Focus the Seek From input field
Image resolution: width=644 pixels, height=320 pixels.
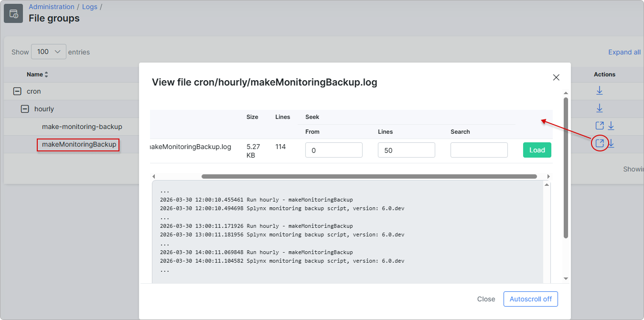(x=334, y=150)
